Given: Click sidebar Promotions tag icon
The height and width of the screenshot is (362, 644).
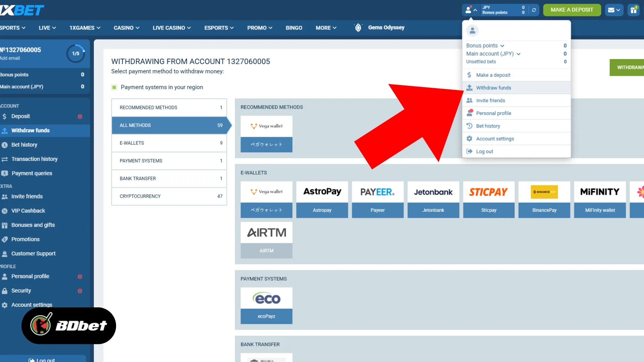Looking at the screenshot, I should tap(4, 239).
